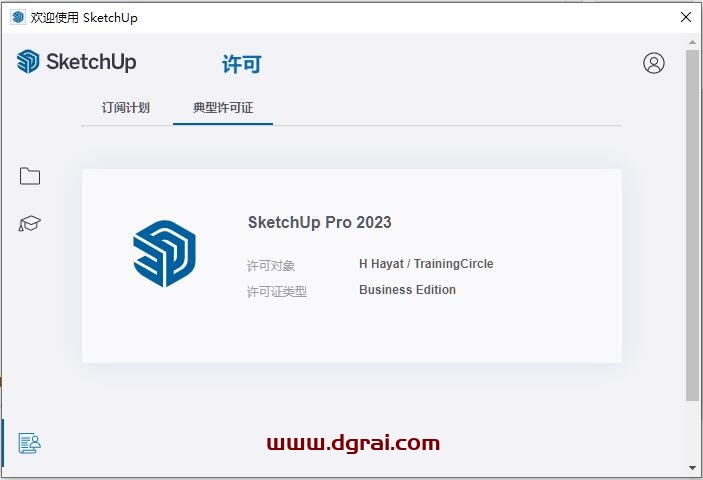
Task: Open the user account profile icon
Action: [654, 63]
